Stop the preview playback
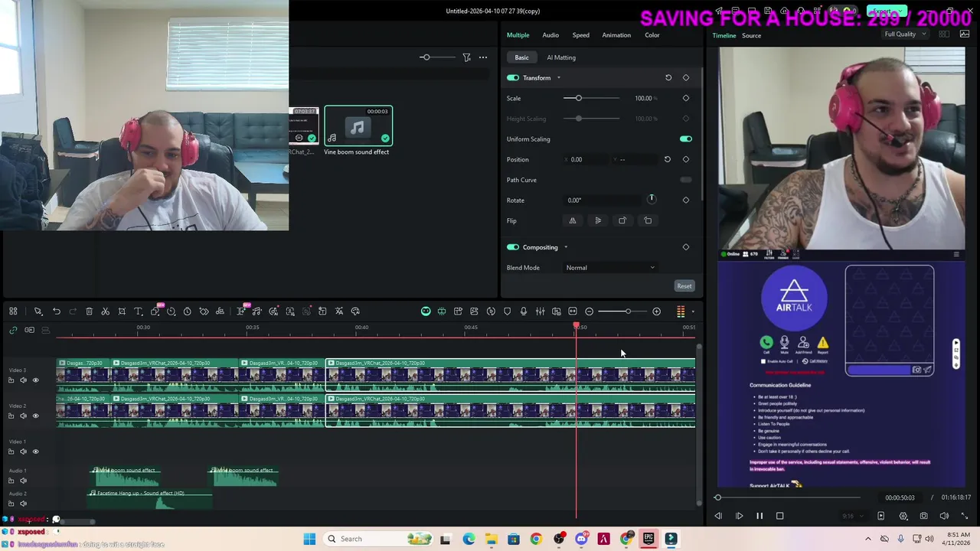This screenshot has height=551, width=980. (x=779, y=516)
